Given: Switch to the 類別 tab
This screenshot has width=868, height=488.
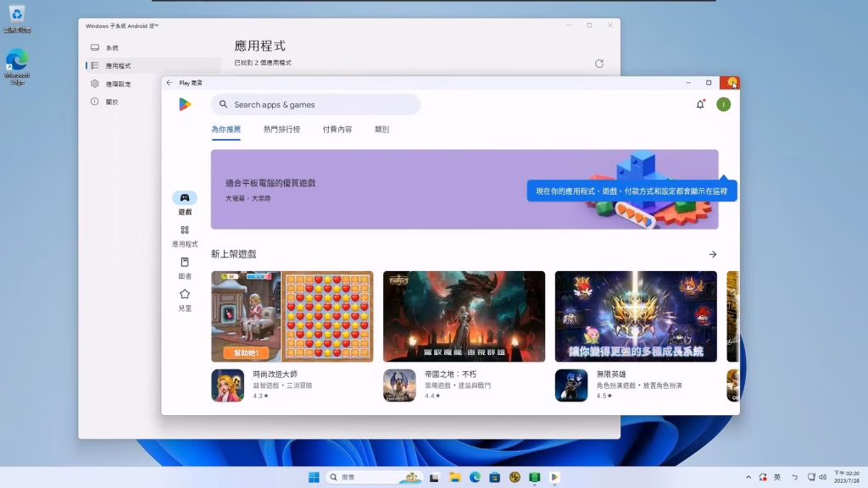Looking at the screenshot, I should (382, 130).
